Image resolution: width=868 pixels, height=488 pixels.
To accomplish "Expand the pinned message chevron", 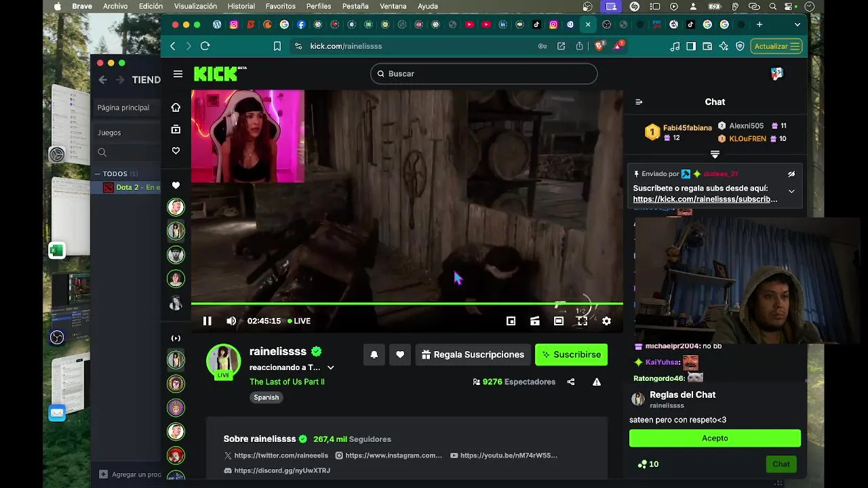I will (x=791, y=191).
